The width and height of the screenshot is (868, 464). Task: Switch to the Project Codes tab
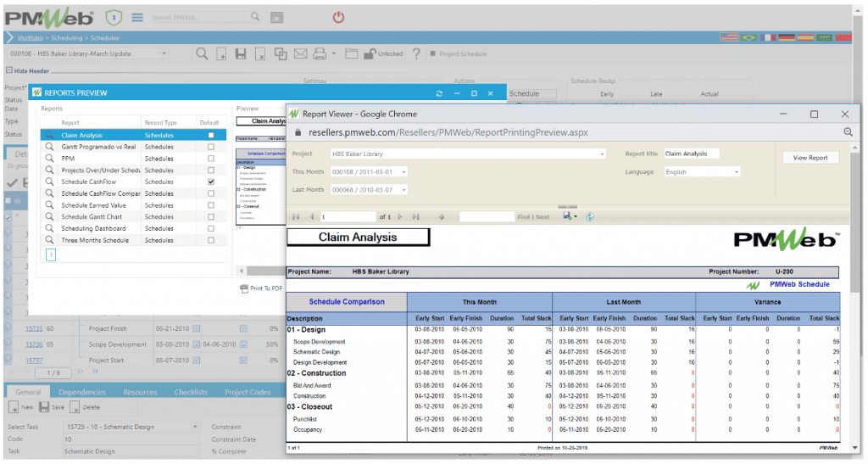coord(248,392)
